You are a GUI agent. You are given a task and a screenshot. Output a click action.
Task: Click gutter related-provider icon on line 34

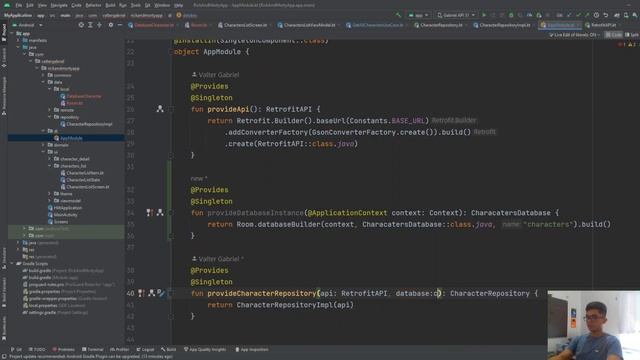tap(160, 213)
